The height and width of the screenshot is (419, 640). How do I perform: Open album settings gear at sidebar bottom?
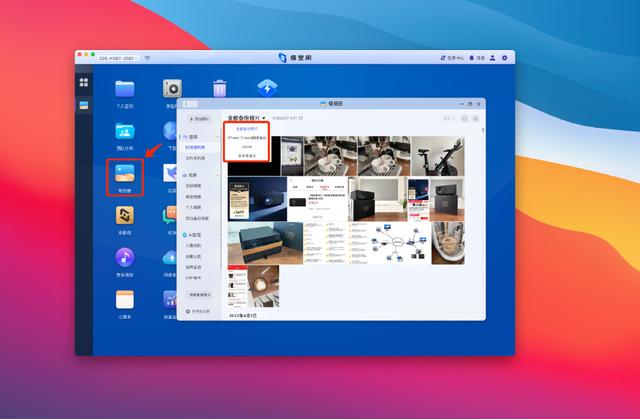click(x=188, y=311)
